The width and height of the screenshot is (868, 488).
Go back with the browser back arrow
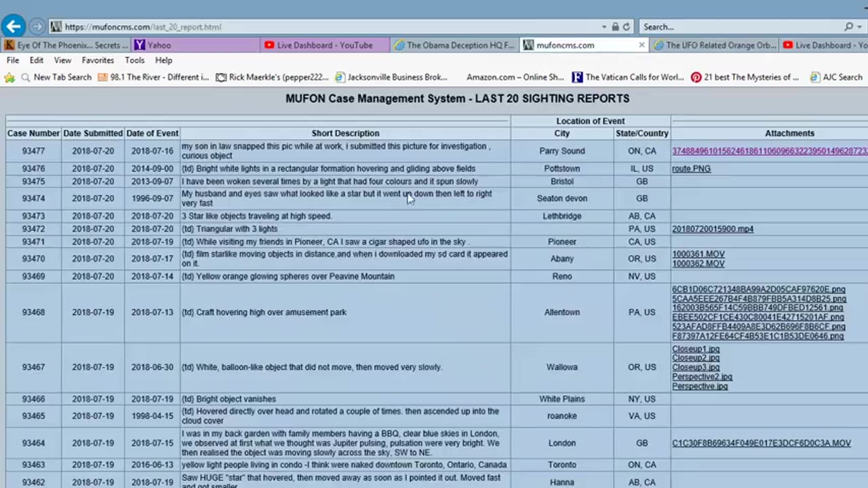coord(14,26)
